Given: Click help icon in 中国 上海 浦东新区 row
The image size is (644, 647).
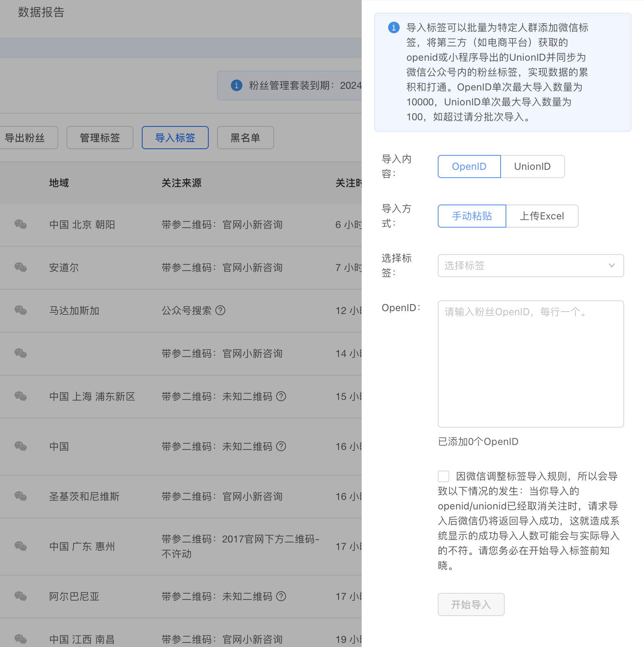Looking at the screenshot, I should [x=281, y=396].
